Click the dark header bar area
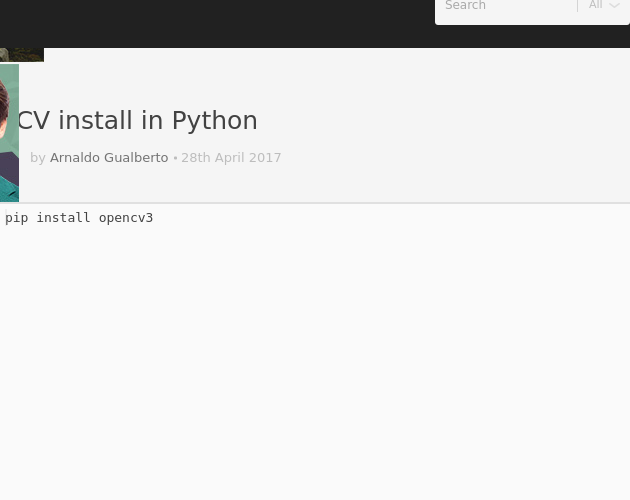Image resolution: width=630 pixels, height=500 pixels. click(217, 24)
